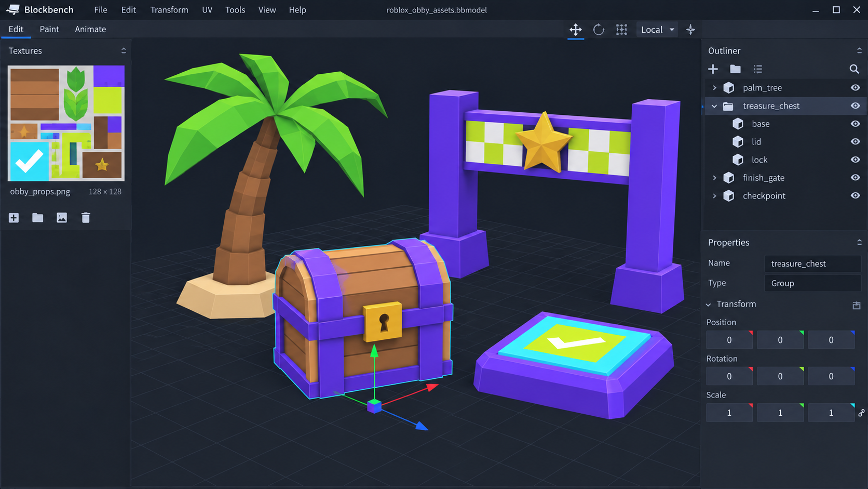Screen dimensions: 868x489
Task: Hide the palm_tree group
Action: pos(855,88)
